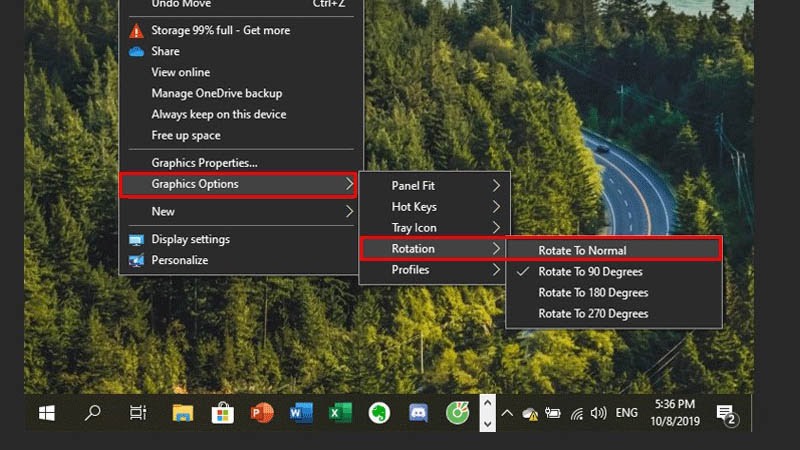Click the volume speaker icon in tray

pos(598,412)
